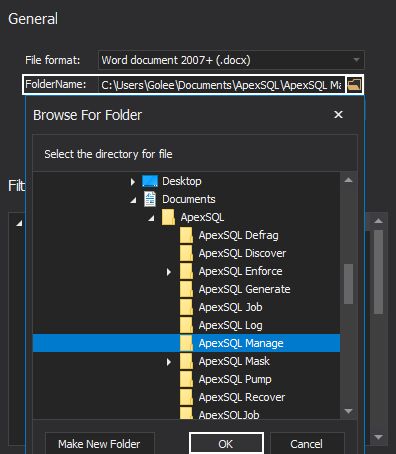The height and width of the screenshot is (454, 396).
Task: Click Make New Folder button
Action: pyautogui.click(x=99, y=444)
